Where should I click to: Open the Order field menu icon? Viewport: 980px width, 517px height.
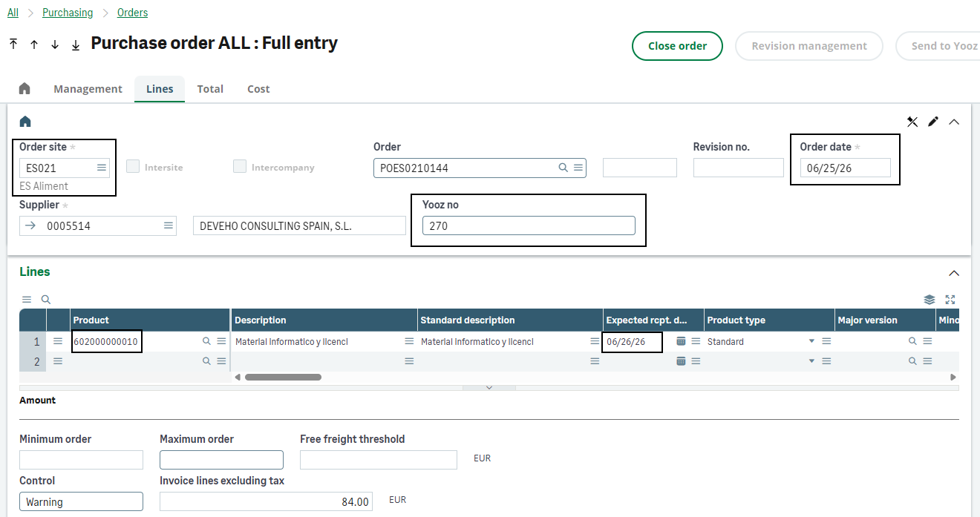click(x=578, y=168)
